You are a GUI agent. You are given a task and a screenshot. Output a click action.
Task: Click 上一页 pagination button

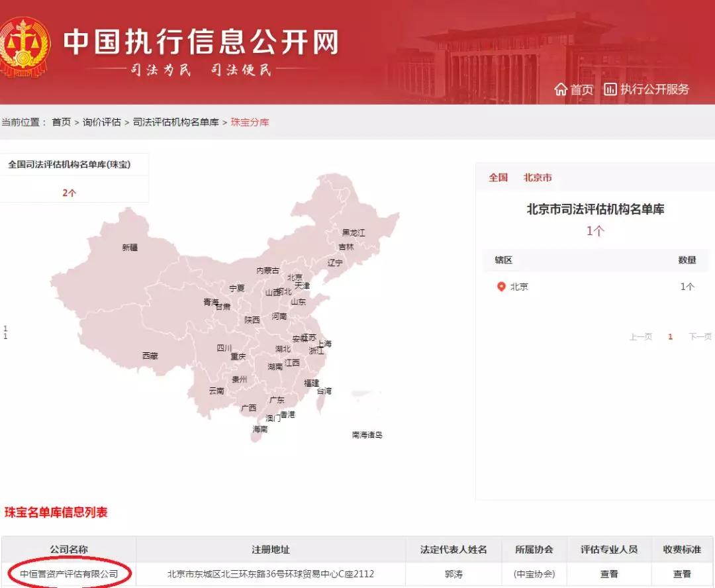pyautogui.click(x=641, y=336)
